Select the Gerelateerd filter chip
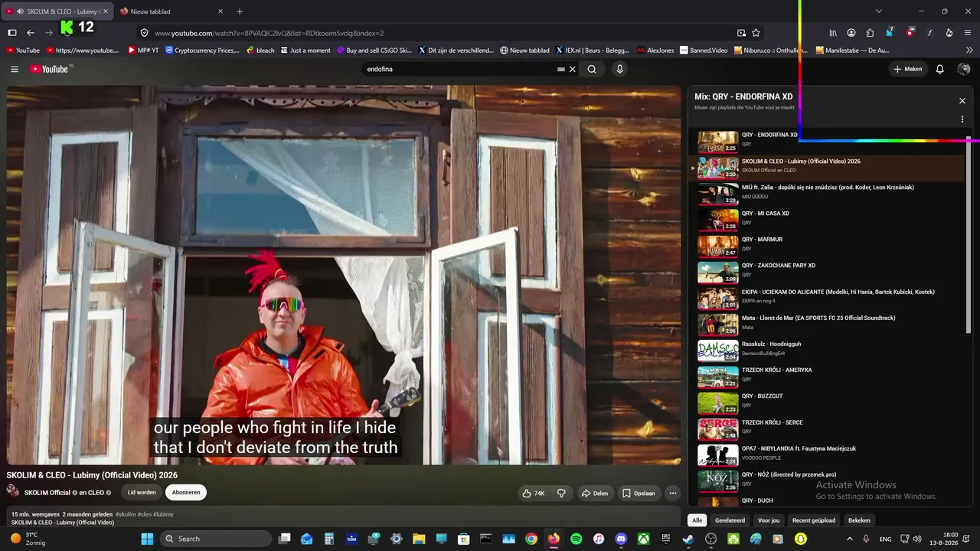Viewport: 980px width, 551px height. coord(730,520)
